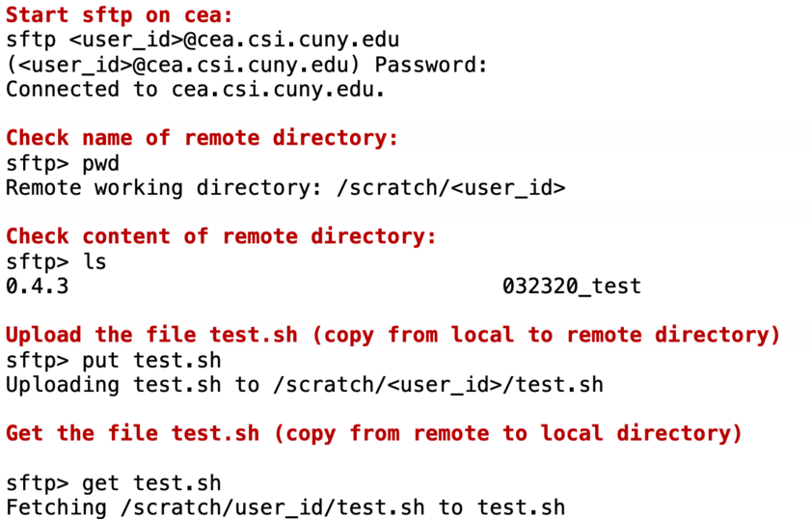Click 'Check name of remote directory:' heading
This screenshot has height=519, width=812.
[202, 138]
